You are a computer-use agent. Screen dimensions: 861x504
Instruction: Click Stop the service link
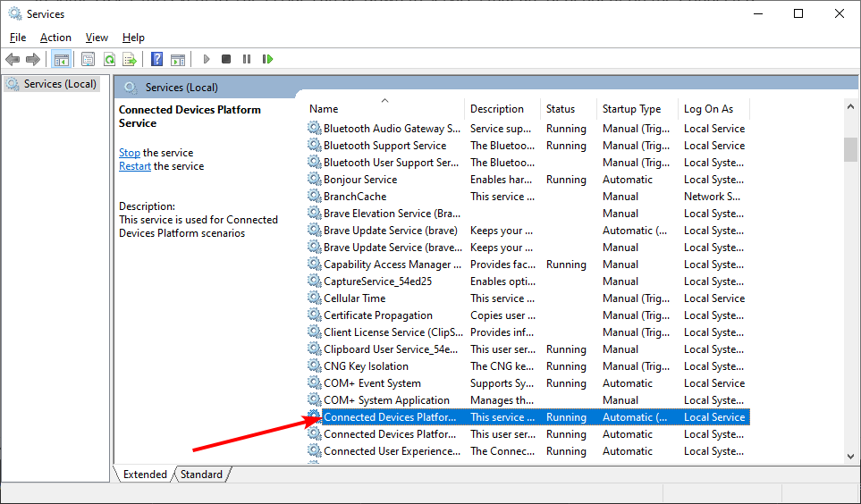[130, 153]
